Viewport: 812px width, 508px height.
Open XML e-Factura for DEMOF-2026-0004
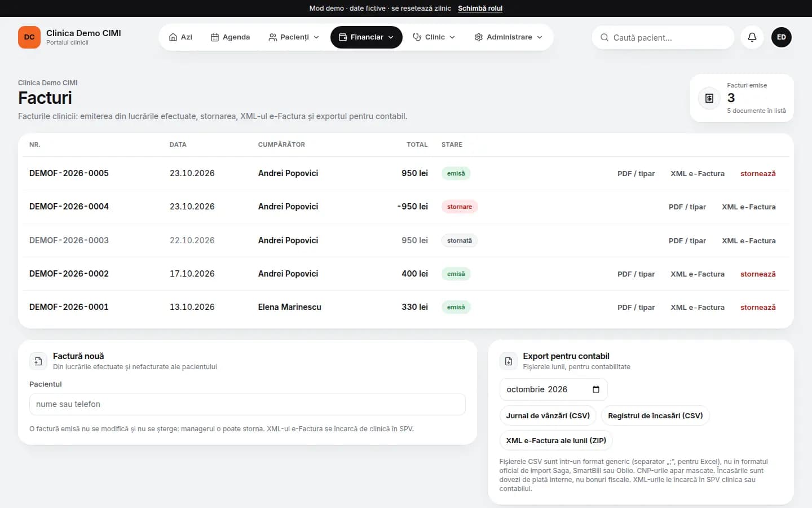749,207
